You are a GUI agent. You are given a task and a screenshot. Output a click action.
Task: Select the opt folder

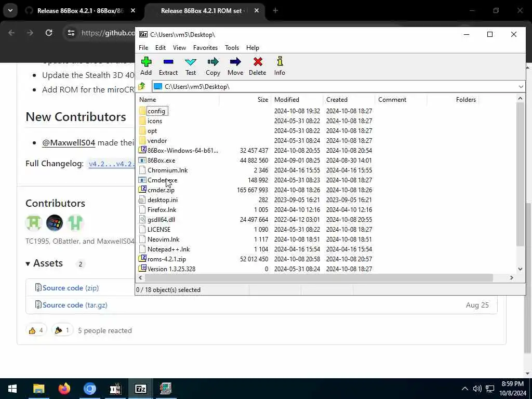point(152,131)
